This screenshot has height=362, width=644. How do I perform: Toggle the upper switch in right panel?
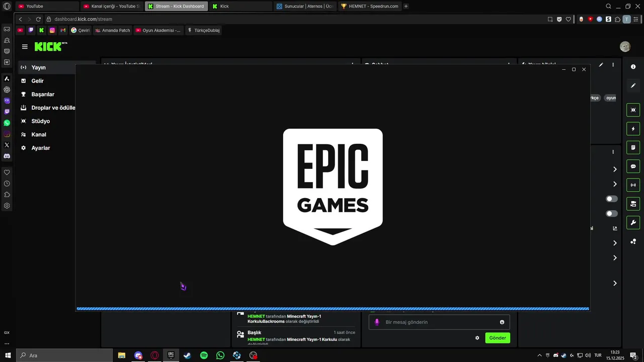click(611, 199)
